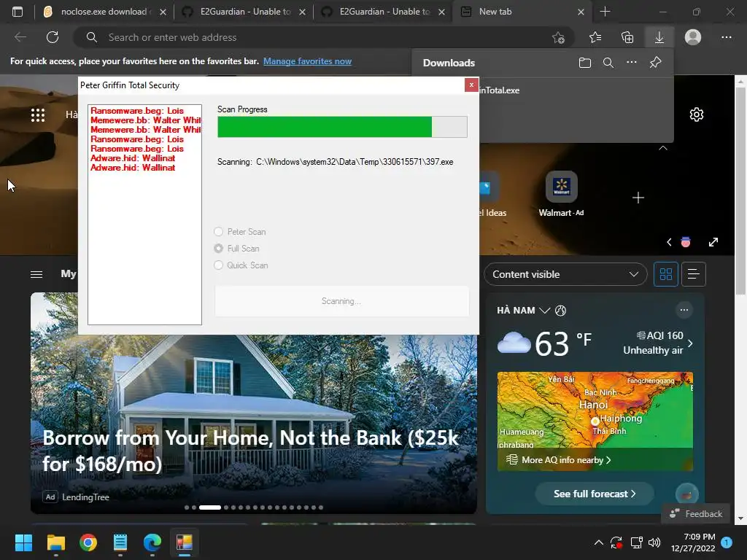Select the New tab browser tab
The height and width of the screenshot is (560, 747).
(x=522, y=12)
